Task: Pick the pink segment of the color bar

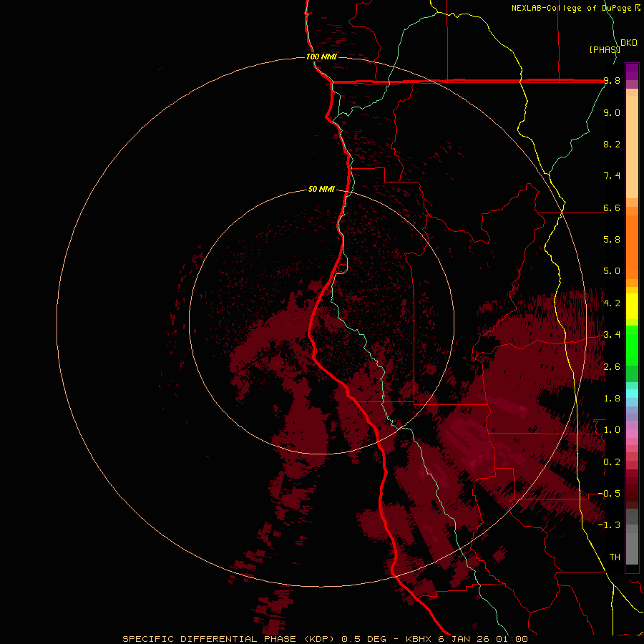Action: (632, 434)
